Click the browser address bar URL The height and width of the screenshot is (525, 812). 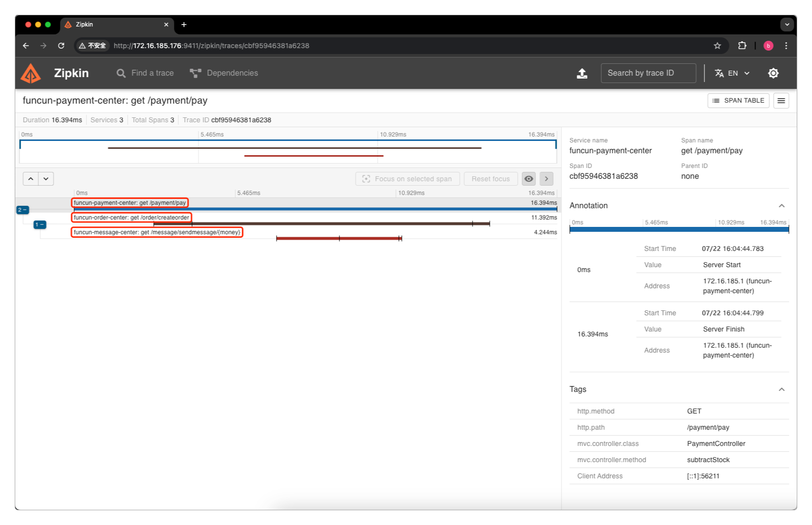[x=211, y=46]
